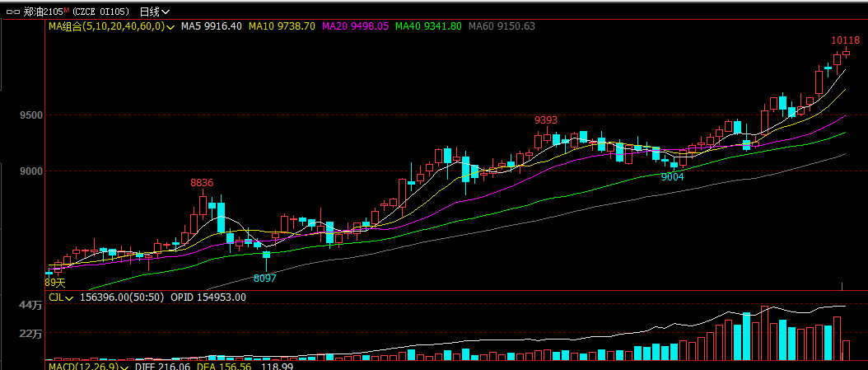Select the MA60 9150.63 legend value

point(502,26)
